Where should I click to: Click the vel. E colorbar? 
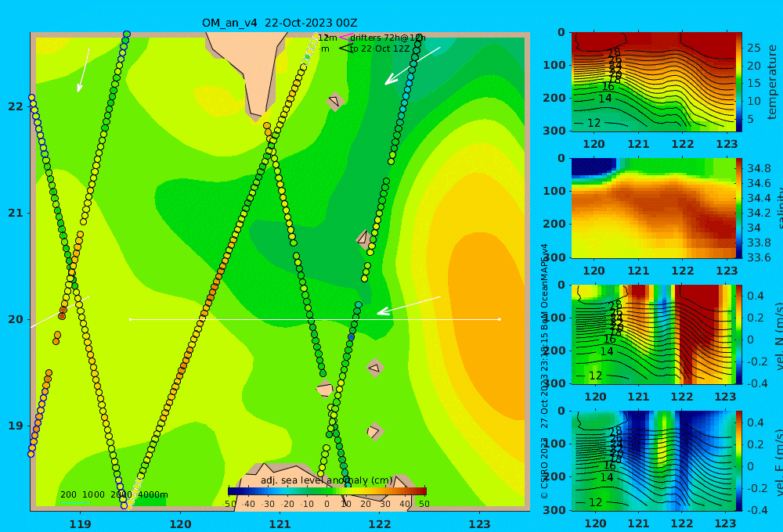click(739, 461)
